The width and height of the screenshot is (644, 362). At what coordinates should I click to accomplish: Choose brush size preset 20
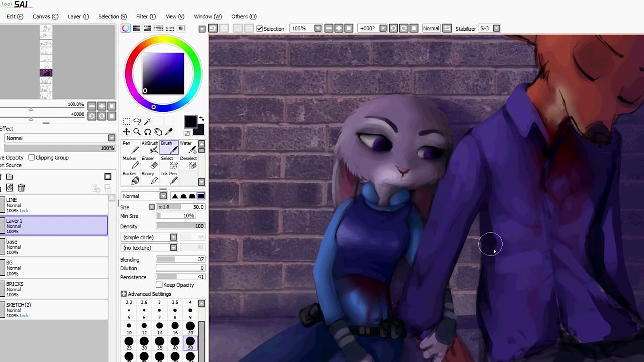pyautogui.click(x=190, y=327)
